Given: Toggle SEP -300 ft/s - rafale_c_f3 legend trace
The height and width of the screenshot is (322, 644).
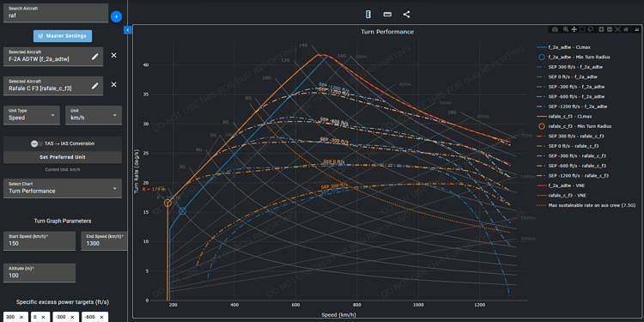Looking at the screenshot, I should 571,155.
